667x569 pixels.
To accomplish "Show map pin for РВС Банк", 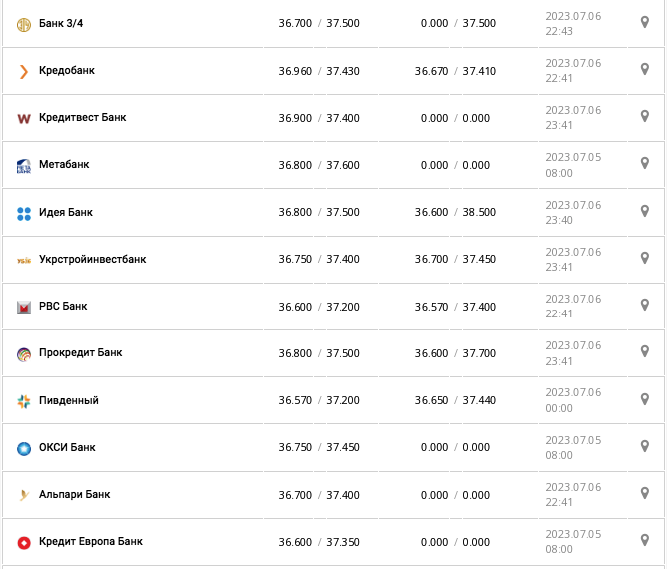I will (x=645, y=304).
